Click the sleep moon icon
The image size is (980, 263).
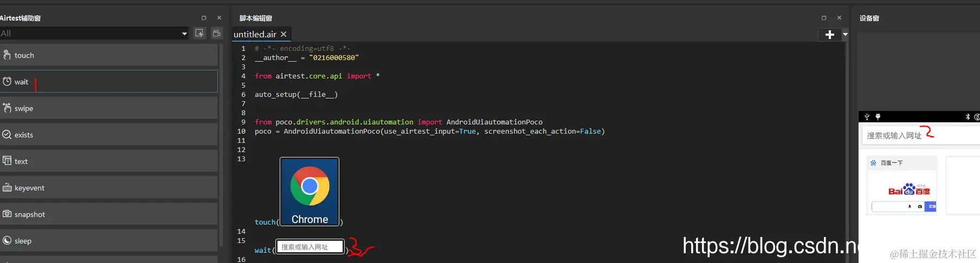7,240
